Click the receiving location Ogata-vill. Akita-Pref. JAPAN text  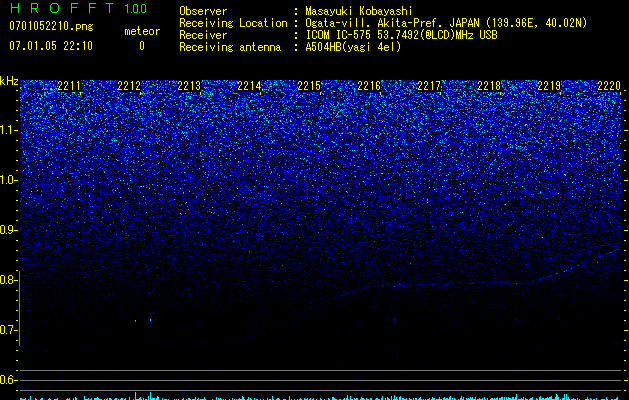(x=446, y=24)
